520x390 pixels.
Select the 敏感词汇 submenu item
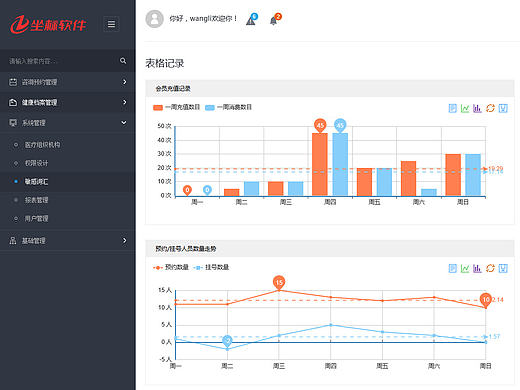(x=36, y=182)
